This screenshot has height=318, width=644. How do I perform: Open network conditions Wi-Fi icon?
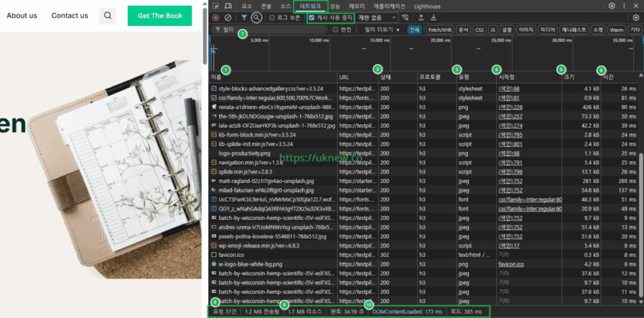406,18
